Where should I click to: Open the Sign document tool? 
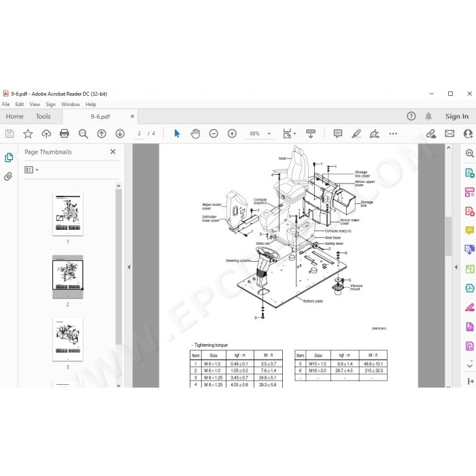375,133
